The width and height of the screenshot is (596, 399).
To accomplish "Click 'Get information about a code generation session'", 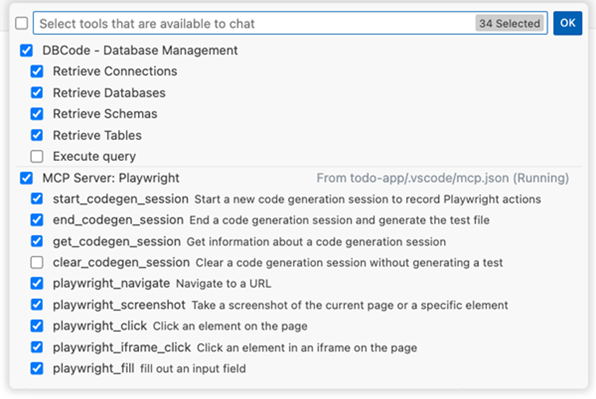I will click(x=316, y=242).
